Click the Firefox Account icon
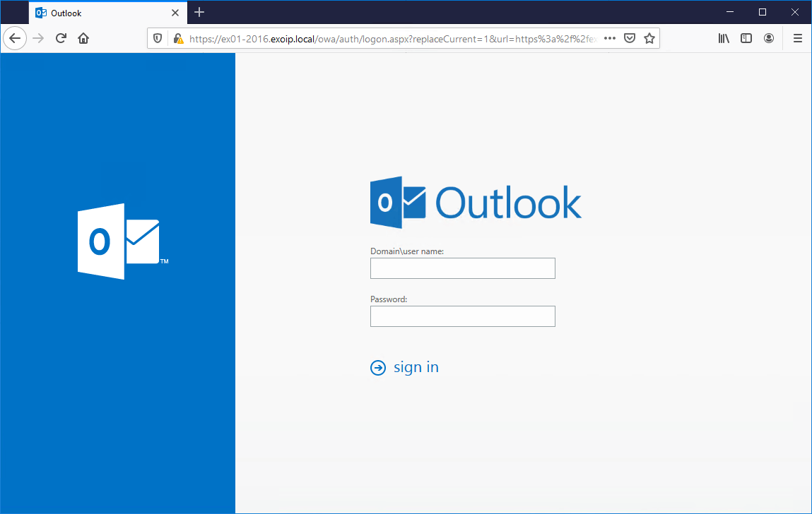812x514 pixels. 769,38
